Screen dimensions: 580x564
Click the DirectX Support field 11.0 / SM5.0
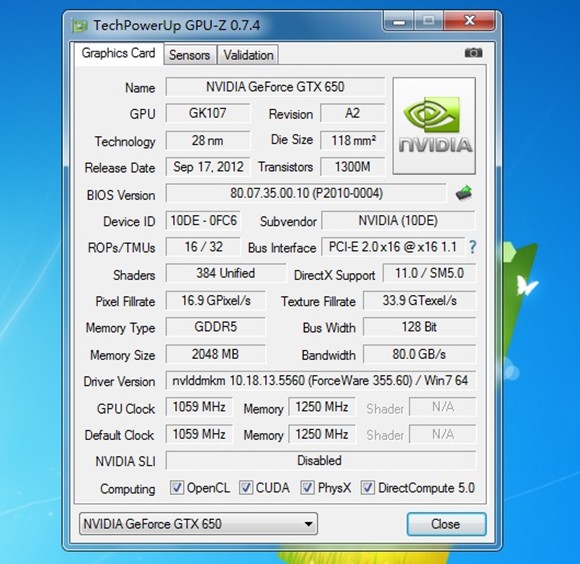click(429, 273)
